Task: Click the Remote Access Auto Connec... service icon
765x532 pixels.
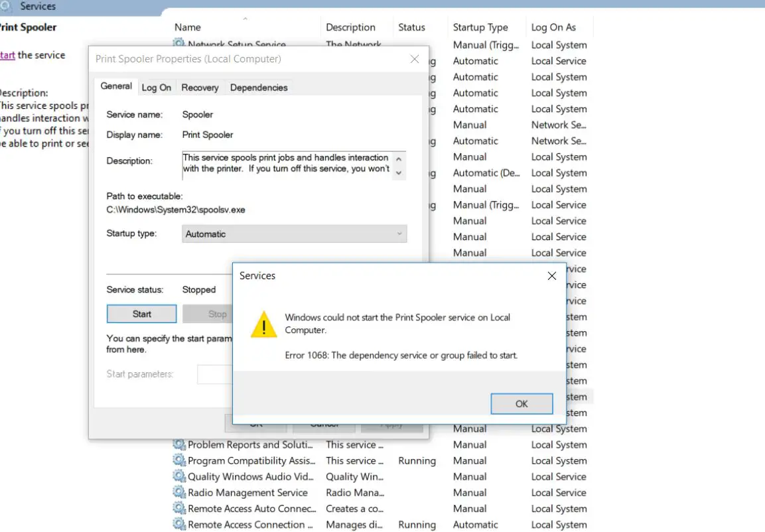Action: point(179,509)
